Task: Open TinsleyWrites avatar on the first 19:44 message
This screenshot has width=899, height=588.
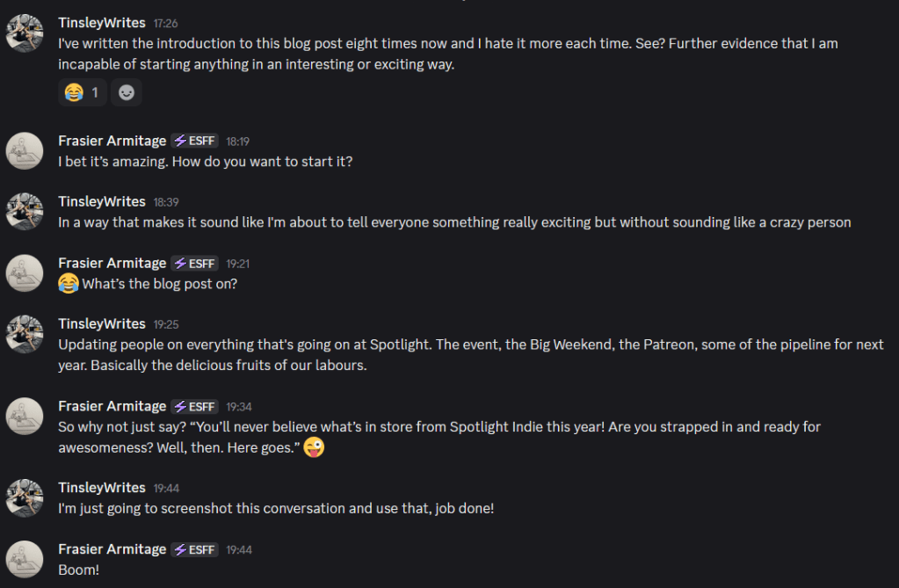Action: tap(25, 497)
